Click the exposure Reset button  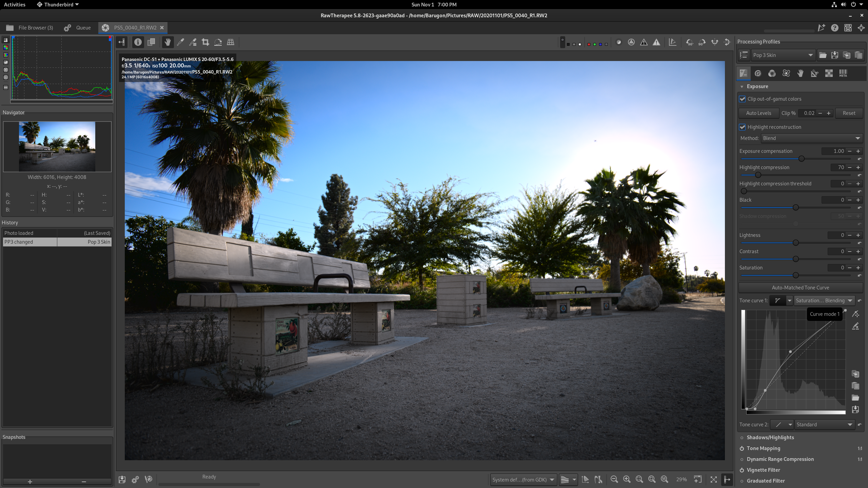pyautogui.click(x=849, y=113)
